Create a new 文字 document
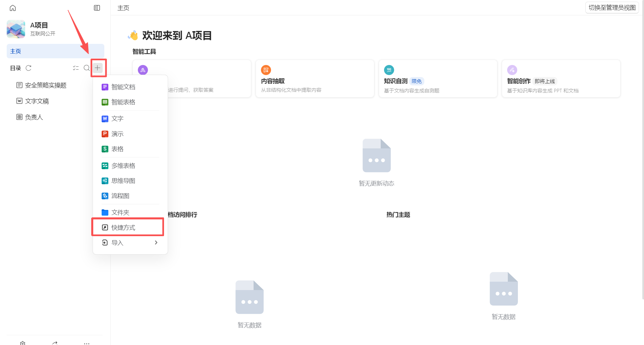The height and width of the screenshot is (345, 644). (x=130, y=119)
